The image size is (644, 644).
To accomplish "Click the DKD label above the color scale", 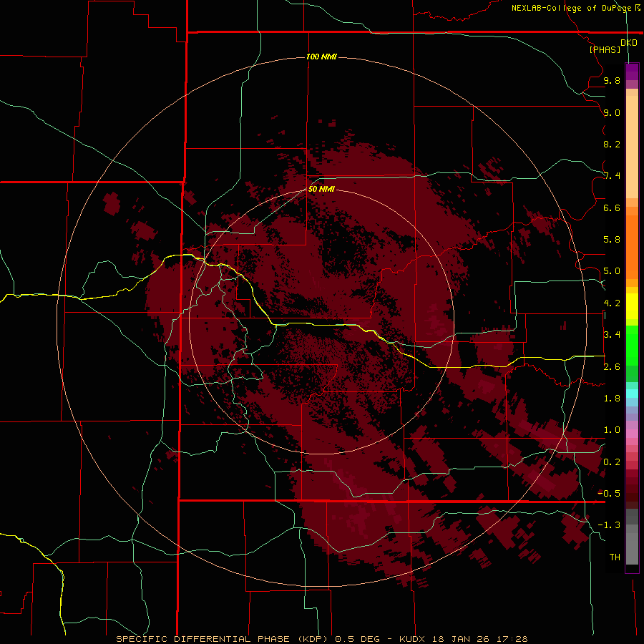I will point(629,43).
